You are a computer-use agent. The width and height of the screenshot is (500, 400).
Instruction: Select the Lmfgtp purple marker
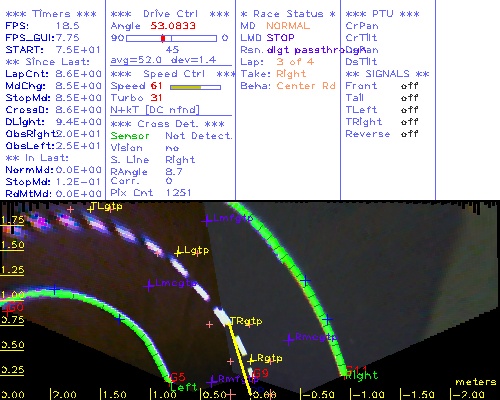coord(207,220)
